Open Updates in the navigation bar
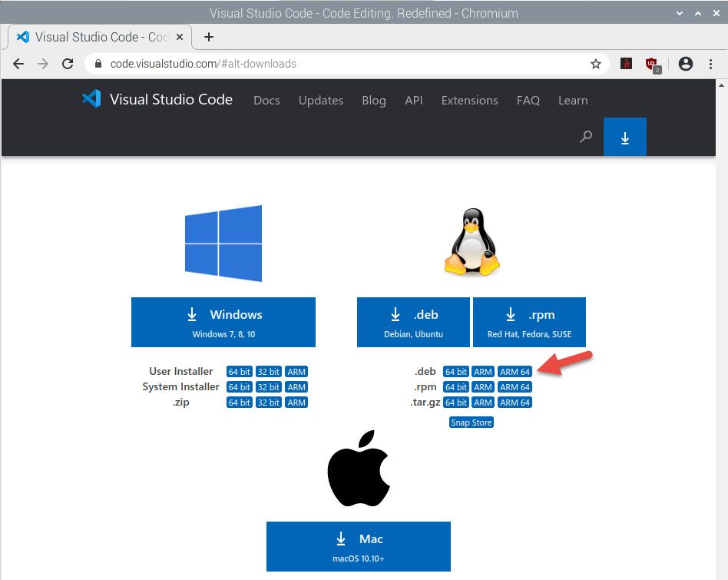 click(321, 101)
